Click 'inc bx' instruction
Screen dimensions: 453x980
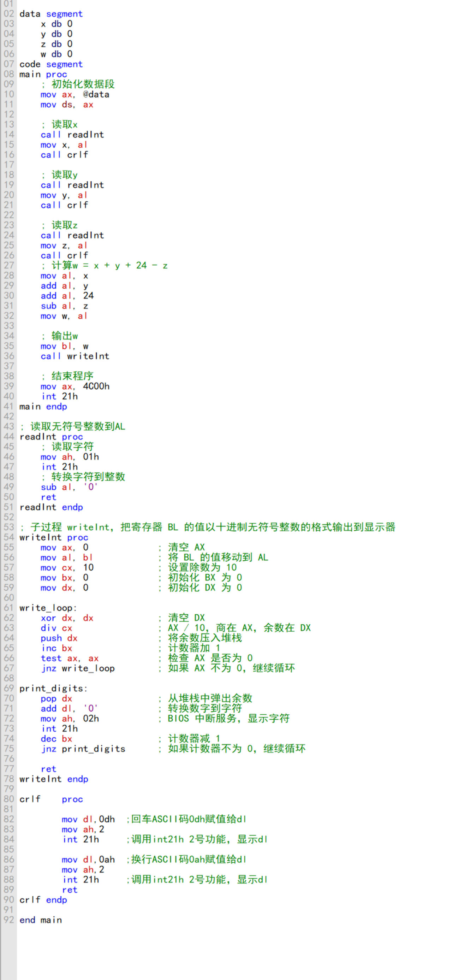[x=56, y=648]
